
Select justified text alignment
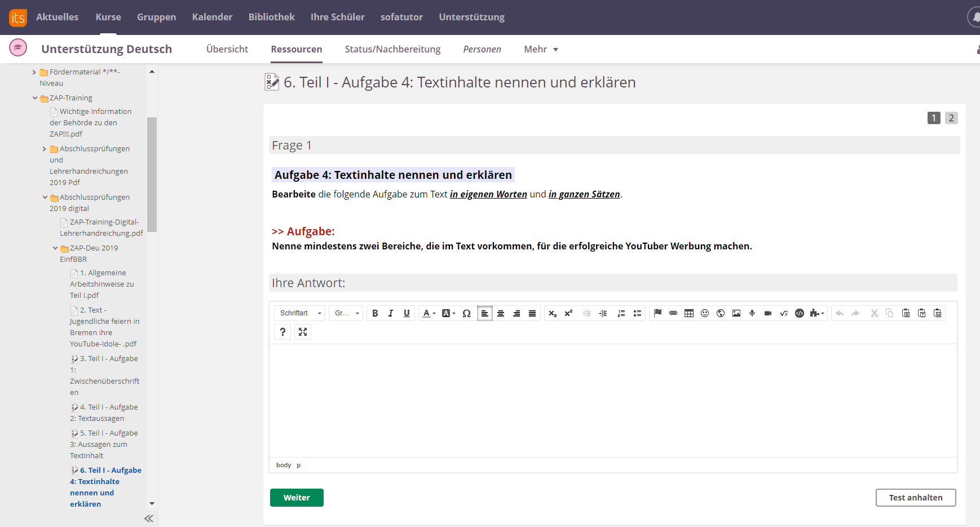[532, 313]
